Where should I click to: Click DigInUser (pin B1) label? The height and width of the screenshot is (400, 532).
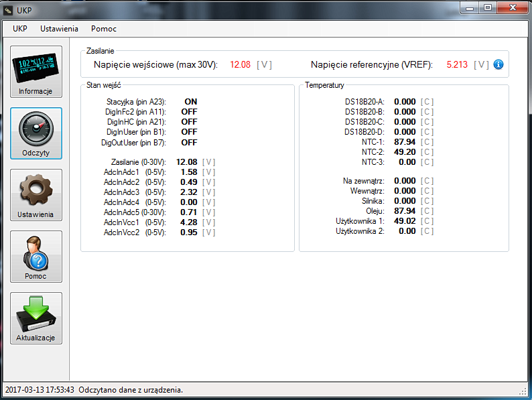pyautogui.click(x=136, y=132)
